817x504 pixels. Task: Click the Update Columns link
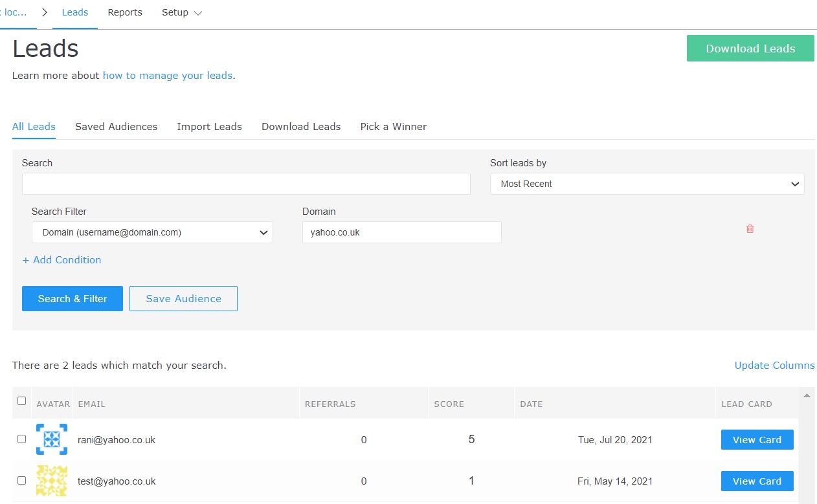pos(774,365)
